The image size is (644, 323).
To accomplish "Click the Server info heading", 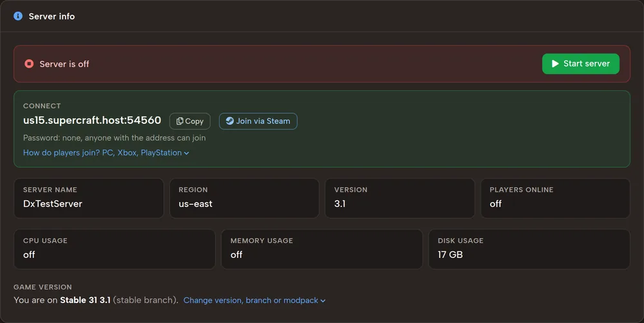I will [52, 16].
